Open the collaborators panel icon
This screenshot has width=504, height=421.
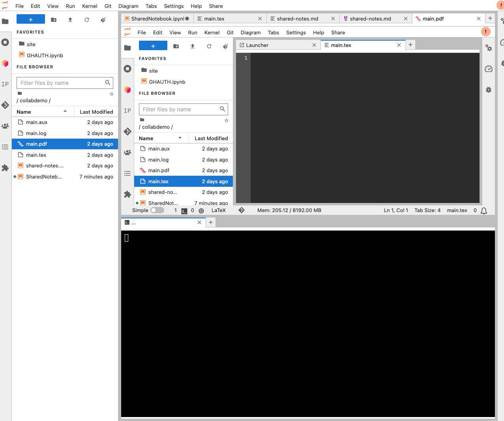coord(5,126)
